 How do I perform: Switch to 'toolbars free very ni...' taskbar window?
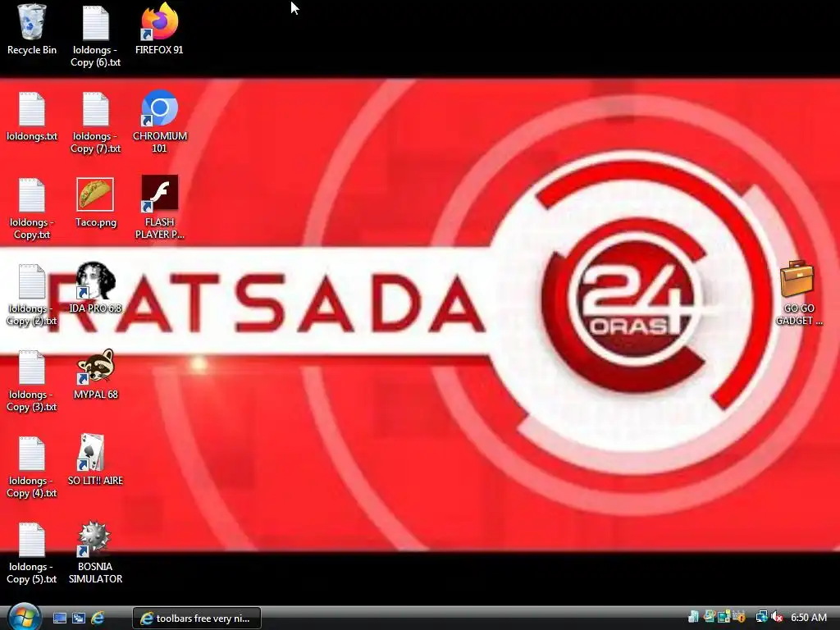[x=197, y=619]
